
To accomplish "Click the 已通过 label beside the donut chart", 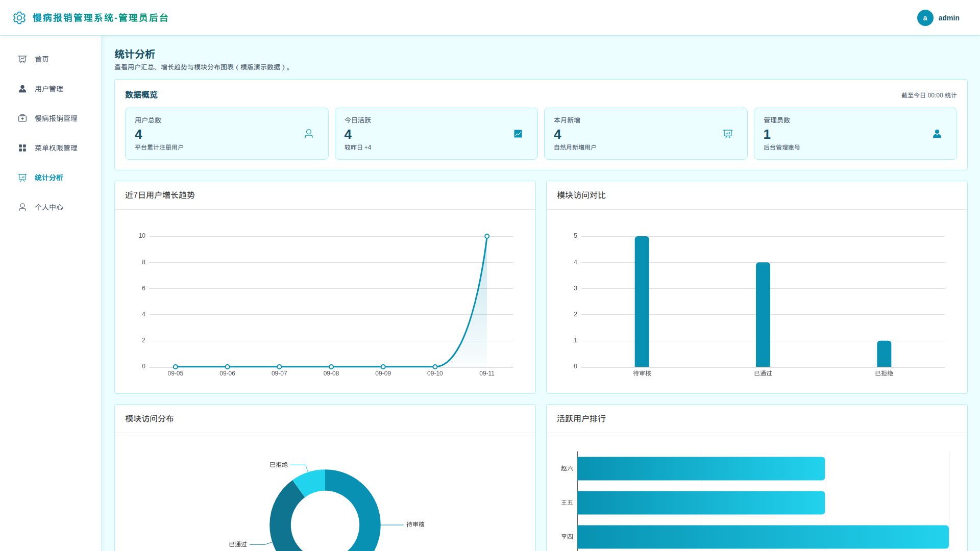I will point(238,544).
